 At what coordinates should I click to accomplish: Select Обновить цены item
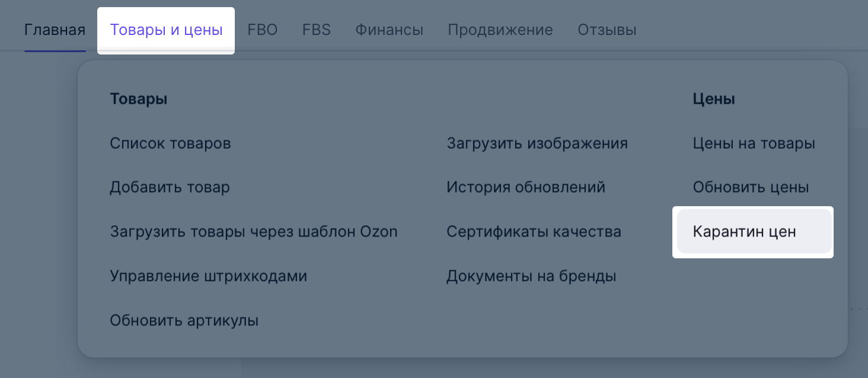coord(751,188)
